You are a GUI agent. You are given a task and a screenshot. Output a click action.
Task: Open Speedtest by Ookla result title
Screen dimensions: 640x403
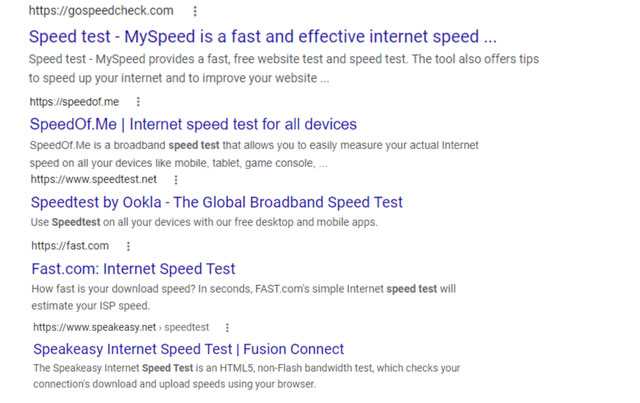217,203
